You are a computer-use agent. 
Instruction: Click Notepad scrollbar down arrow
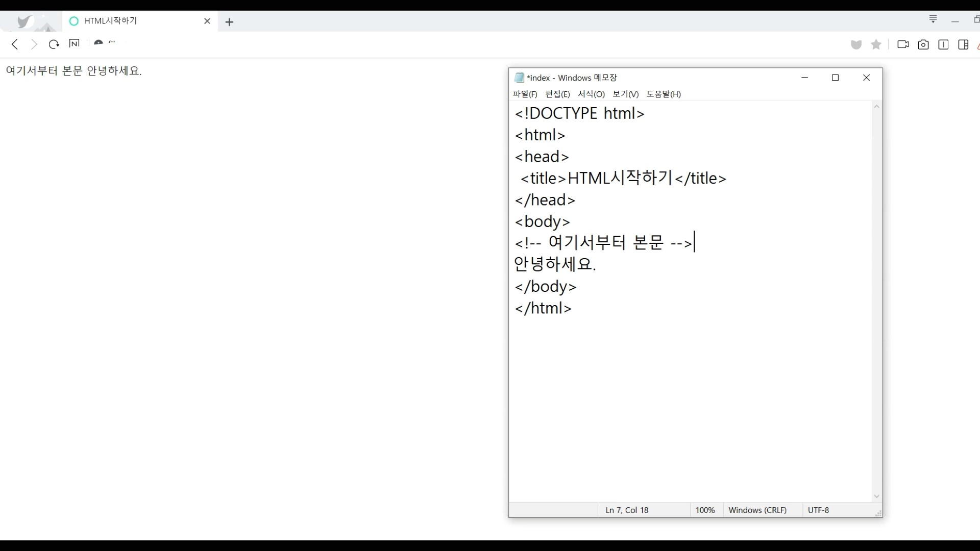[x=876, y=496]
